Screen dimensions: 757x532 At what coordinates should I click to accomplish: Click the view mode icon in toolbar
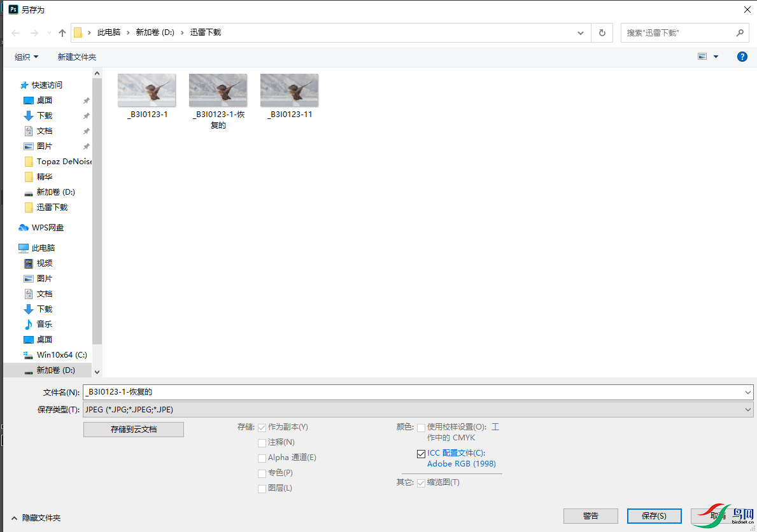click(703, 57)
